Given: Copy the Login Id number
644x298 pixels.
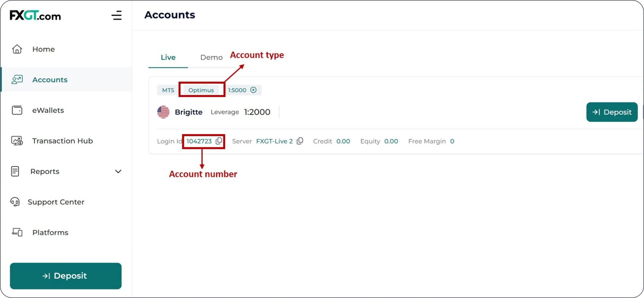Looking at the screenshot, I should 219,141.
